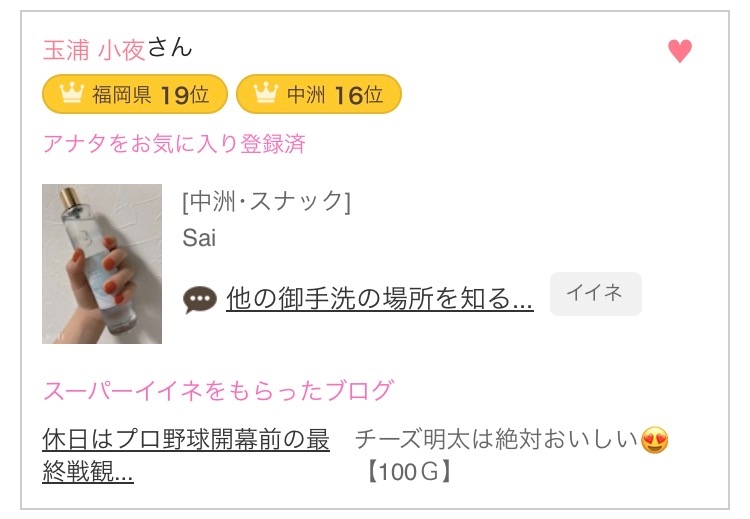Select the 中洲 16位 ranking badge
Viewport: 750px width, 519px height.
click(319, 95)
